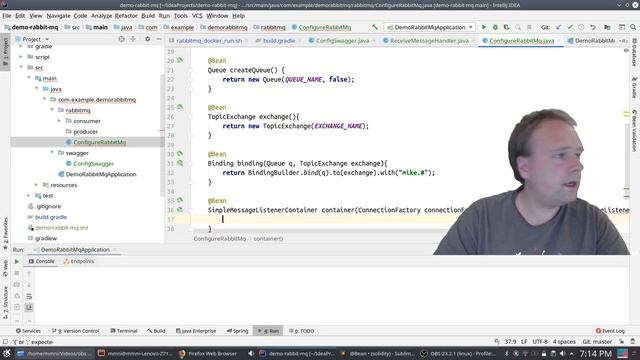Collapse all nodes in Project panel
This screenshot has height=360, width=640.
(133, 39)
